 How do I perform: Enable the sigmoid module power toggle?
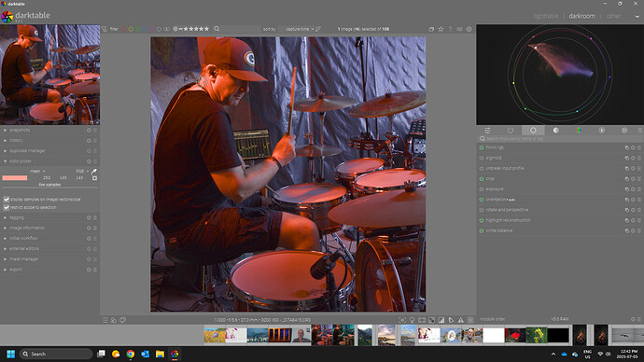coord(482,158)
